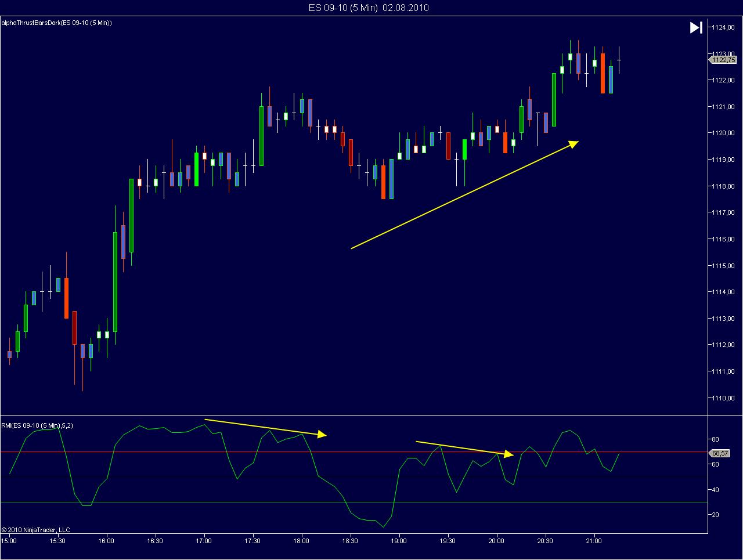Screen dimensions: 743x560
Task: Click the RMI current value marker 68,57
Action: [720, 453]
